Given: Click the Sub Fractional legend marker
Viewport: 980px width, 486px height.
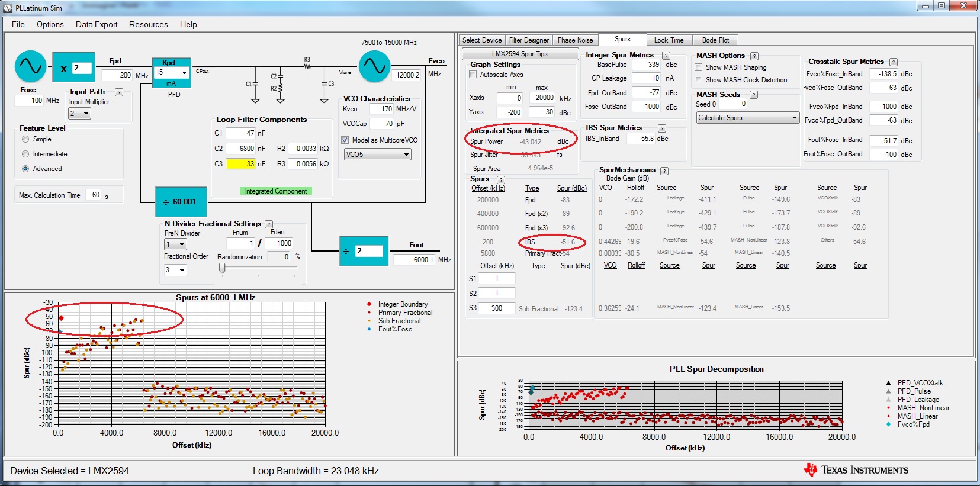Looking at the screenshot, I should point(369,321).
